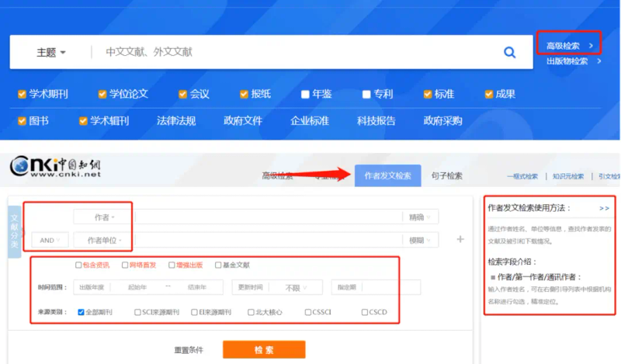Click the 结束年 field
Image resolution: width=621 pixels, height=364 pixels.
click(197, 288)
